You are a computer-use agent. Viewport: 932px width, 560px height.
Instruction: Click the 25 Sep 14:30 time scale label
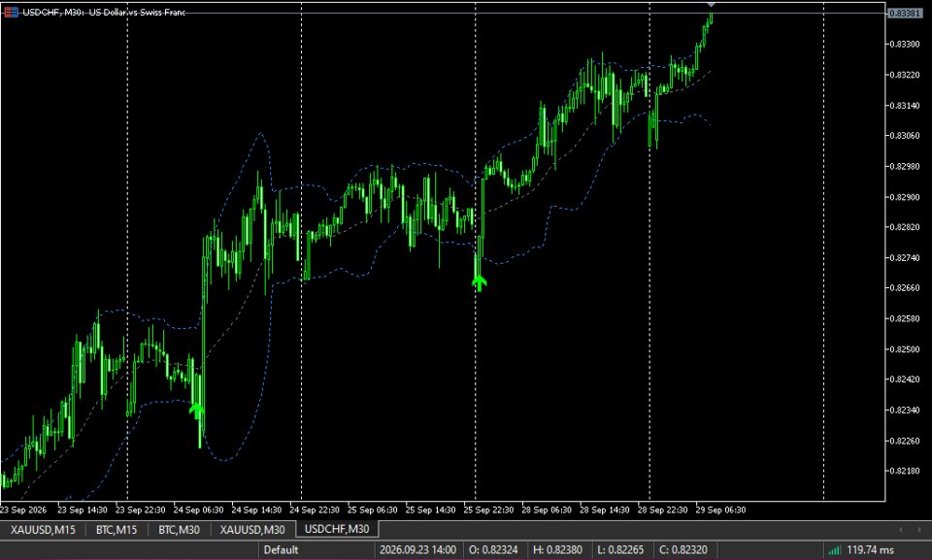point(431,511)
